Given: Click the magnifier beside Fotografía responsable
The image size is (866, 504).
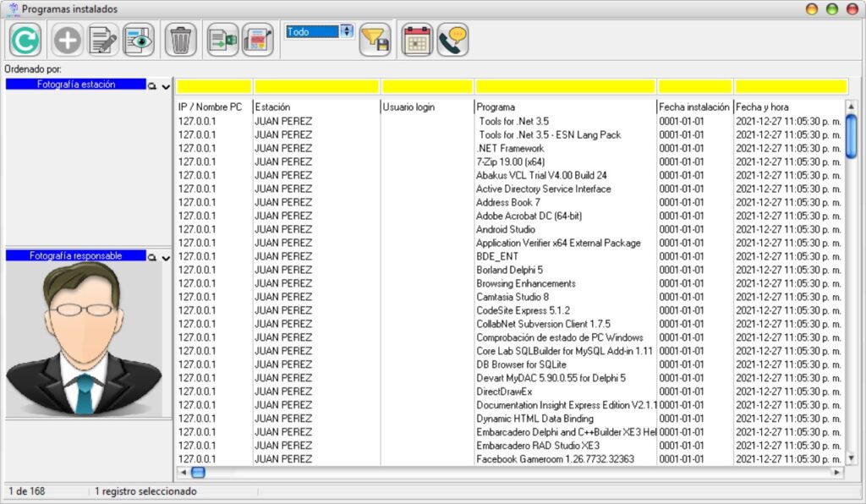Looking at the screenshot, I should [x=152, y=257].
